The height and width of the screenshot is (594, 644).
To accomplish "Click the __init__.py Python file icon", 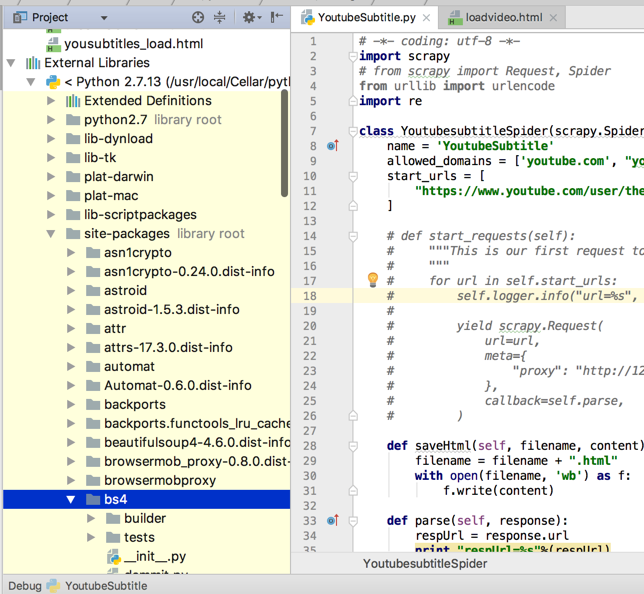I will click(x=113, y=556).
